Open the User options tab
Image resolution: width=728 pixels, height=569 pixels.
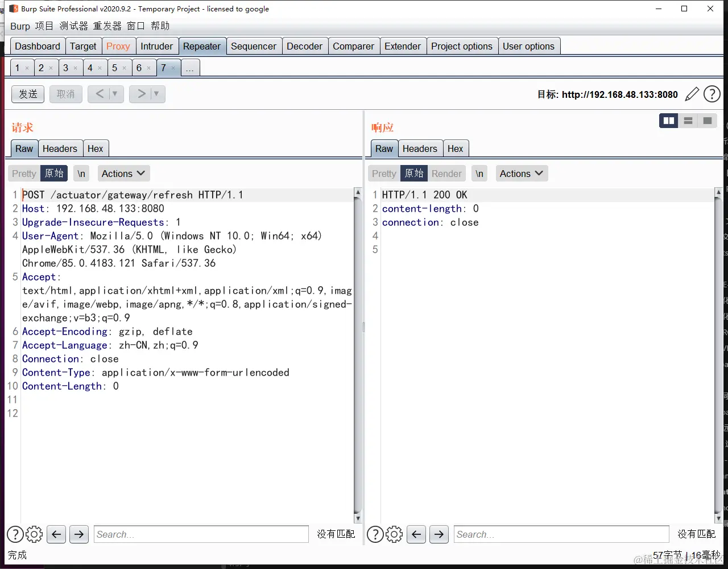click(x=528, y=46)
